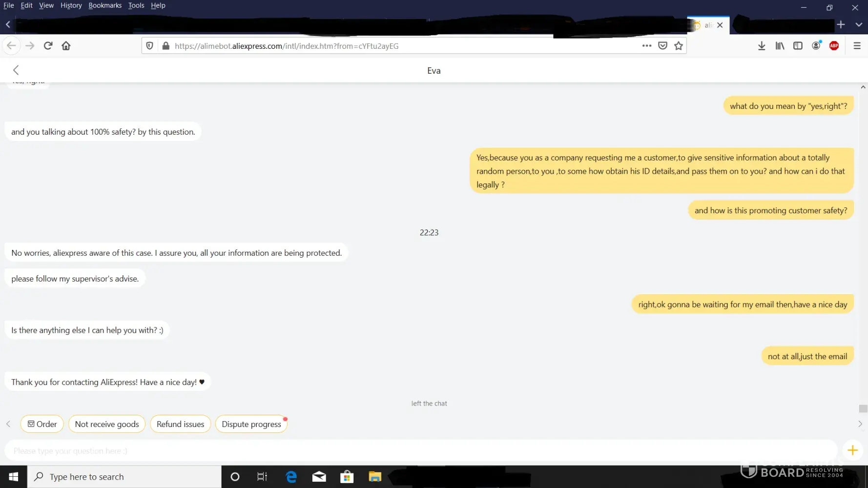The height and width of the screenshot is (488, 868).
Task: Click the 22:23 timestamp
Action: pyautogui.click(x=429, y=233)
